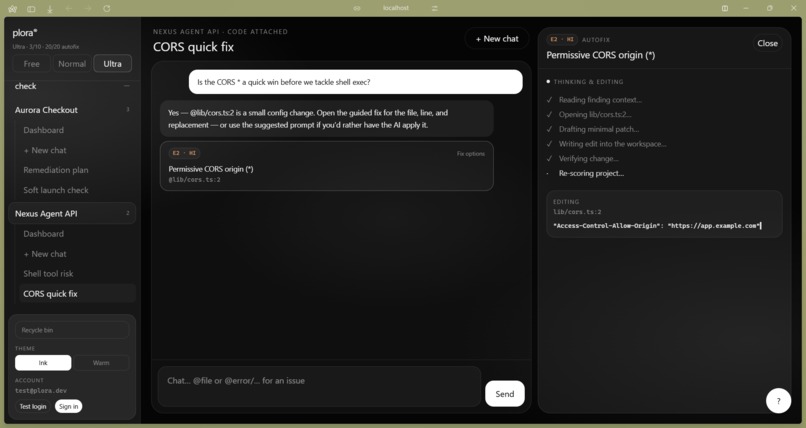Image resolution: width=806 pixels, height=428 pixels.
Task: Click the '@lib/cors.ts:2' path in finding card
Action: click(x=194, y=180)
